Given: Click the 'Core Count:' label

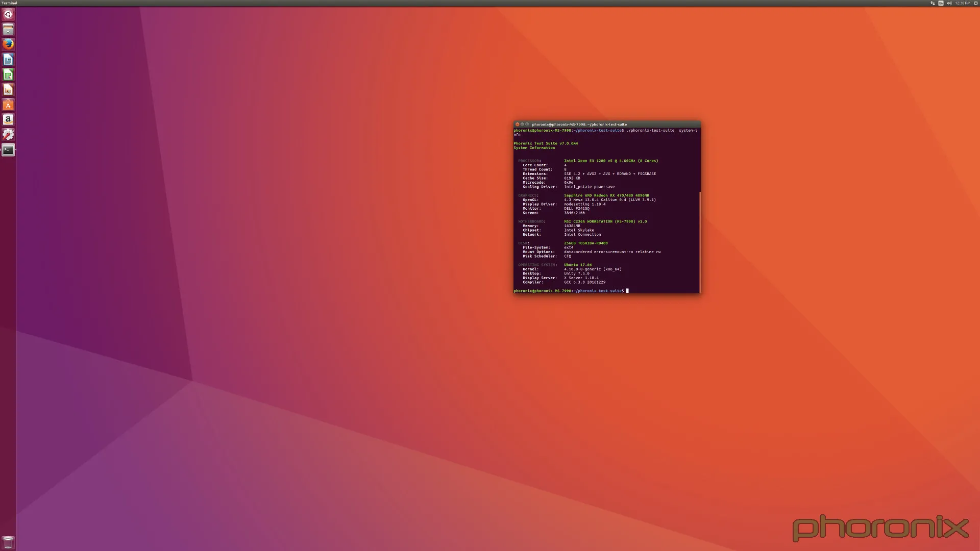Looking at the screenshot, I should coord(535,165).
